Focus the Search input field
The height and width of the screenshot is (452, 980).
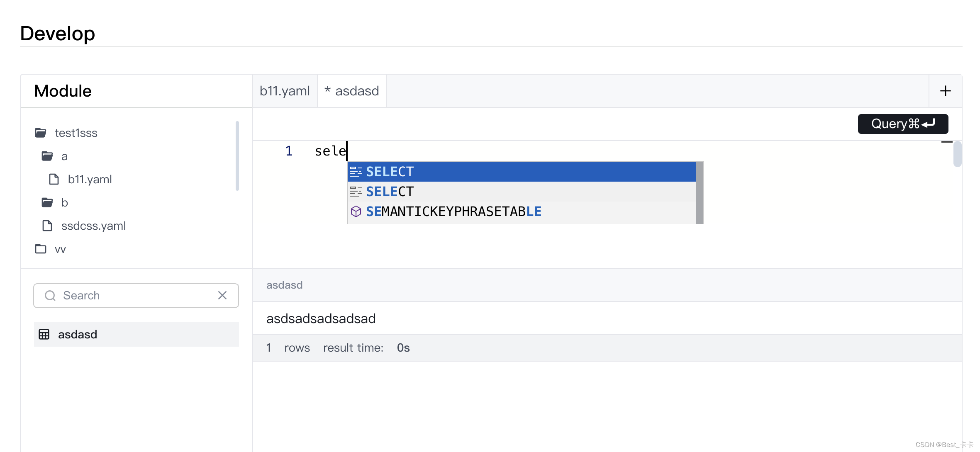click(137, 295)
